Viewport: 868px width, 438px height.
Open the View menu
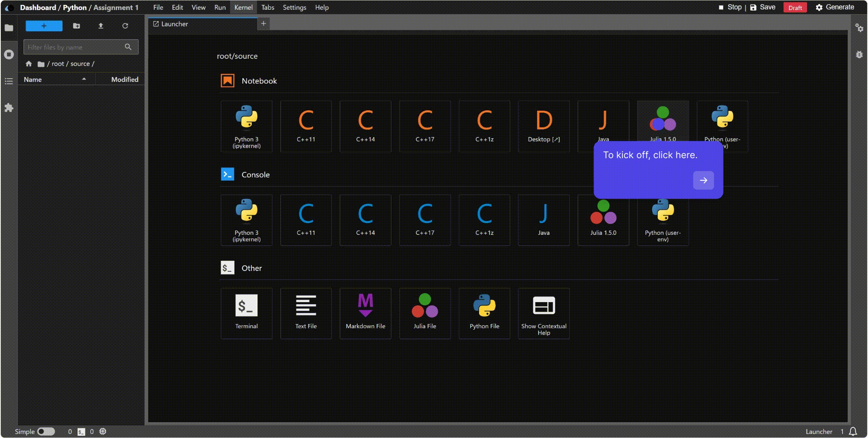(199, 7)
